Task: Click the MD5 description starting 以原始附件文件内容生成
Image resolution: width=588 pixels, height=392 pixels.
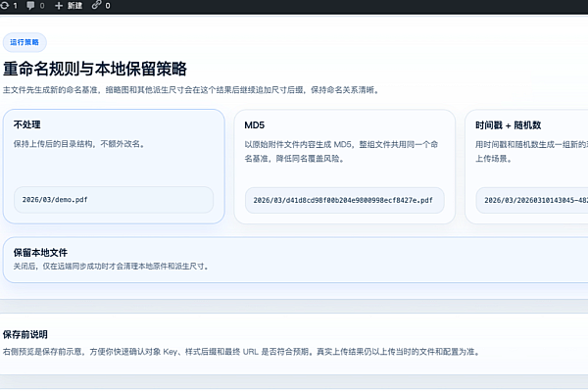Action: [341, 152]
